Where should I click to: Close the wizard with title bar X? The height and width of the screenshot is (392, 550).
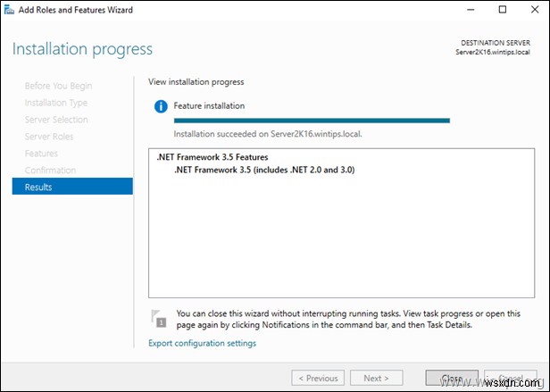[535, 10]
